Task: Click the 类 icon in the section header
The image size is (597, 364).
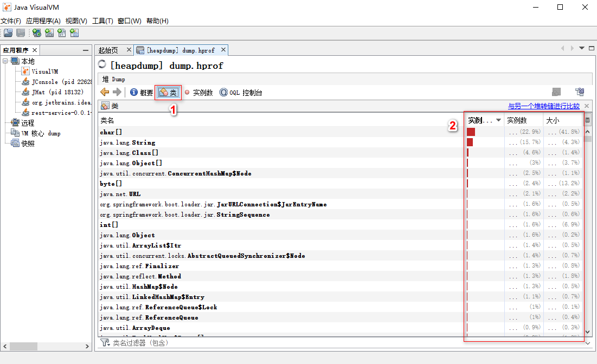Action: [x=105, y=106]
